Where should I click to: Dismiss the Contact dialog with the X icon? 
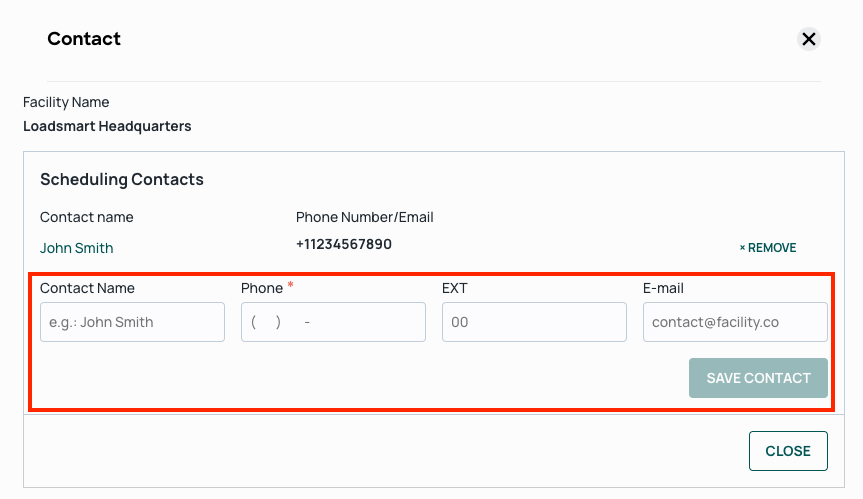point(809,39)
